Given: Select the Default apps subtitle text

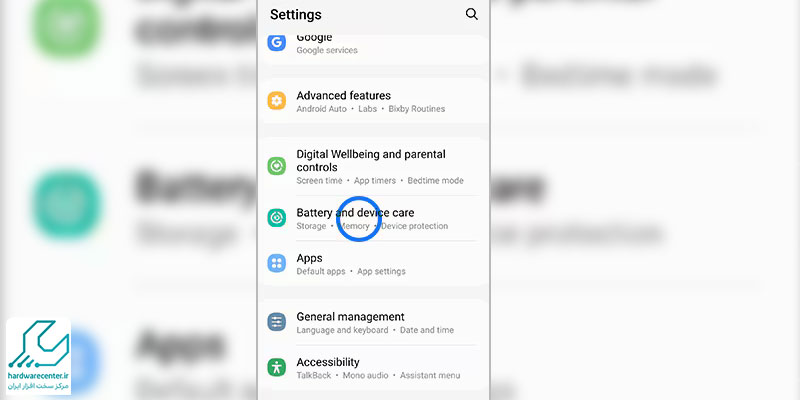Looking at the screenshot, I should coord(321,271).
